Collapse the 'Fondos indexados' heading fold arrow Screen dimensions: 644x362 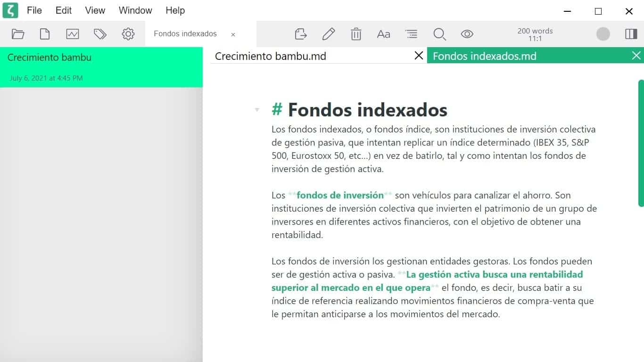(x=257, y=110)
